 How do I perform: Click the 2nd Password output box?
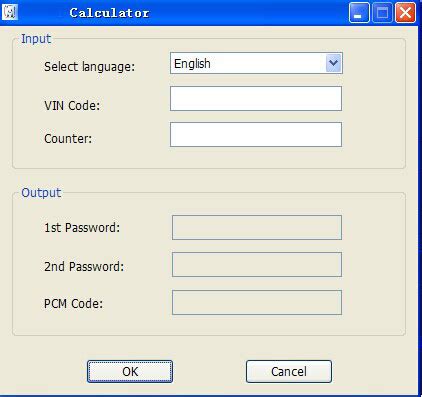click(257, 265)
